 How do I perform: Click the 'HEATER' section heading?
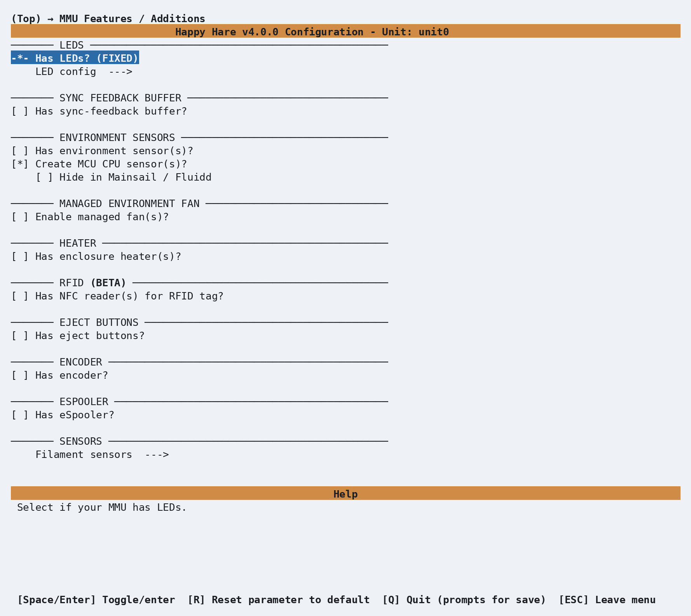coord(78,243)
